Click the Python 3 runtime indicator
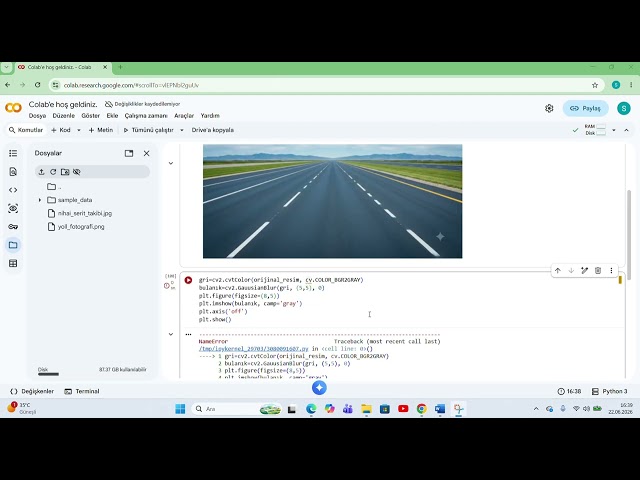The height and width of the screenshot is (480, 640). pos(609,391)
